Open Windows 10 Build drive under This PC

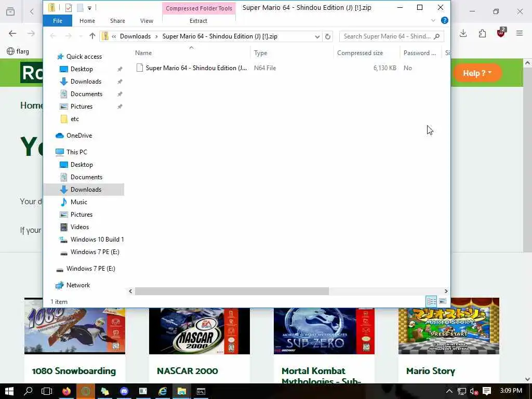pyautogui.click(x=97, y=240)
